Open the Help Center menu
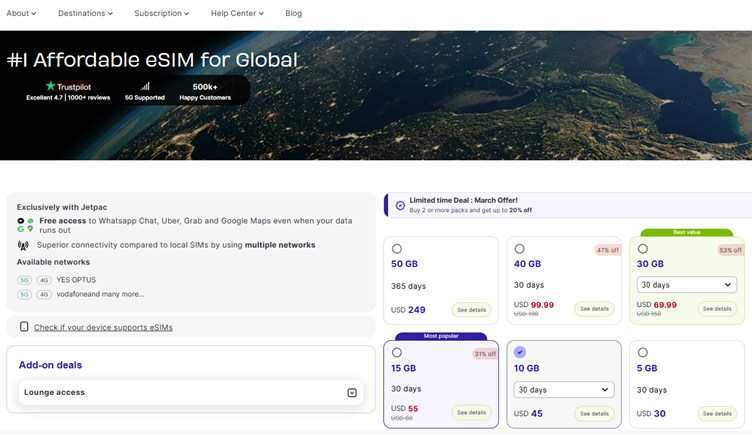Viewport: 752px width, 435px height. [x=237, y=13]
